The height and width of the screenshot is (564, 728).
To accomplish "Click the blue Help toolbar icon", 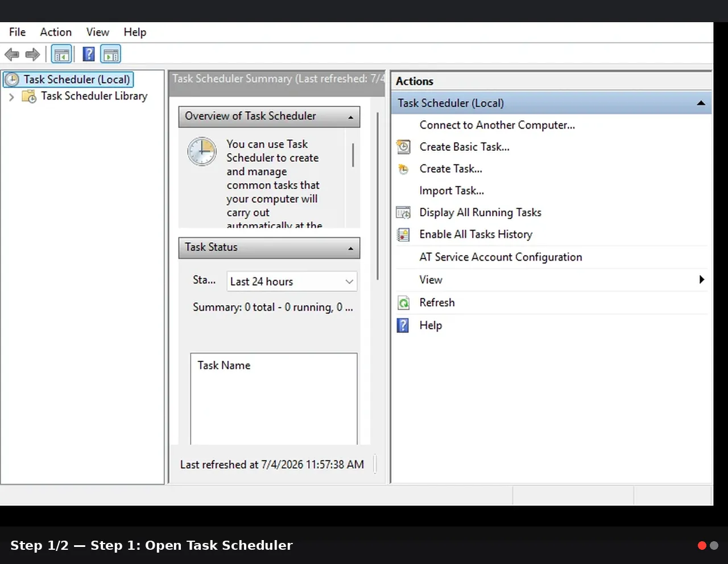I will coord(89,55).
